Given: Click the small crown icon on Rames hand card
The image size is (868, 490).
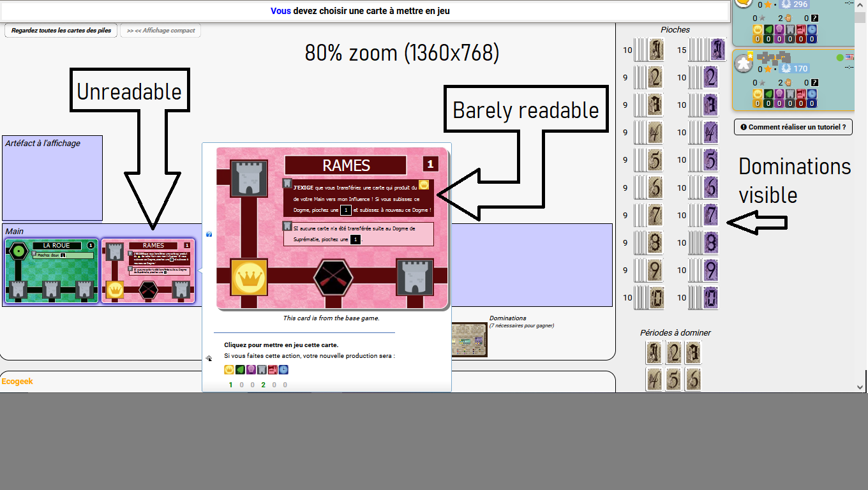Looking at the screenshot, I should (115, 290).
